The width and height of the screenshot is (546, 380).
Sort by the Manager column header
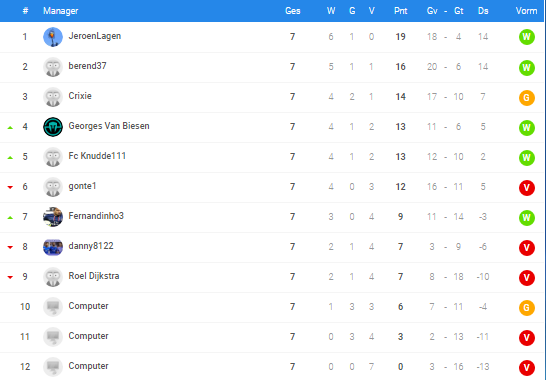click(x=61, y=11)
